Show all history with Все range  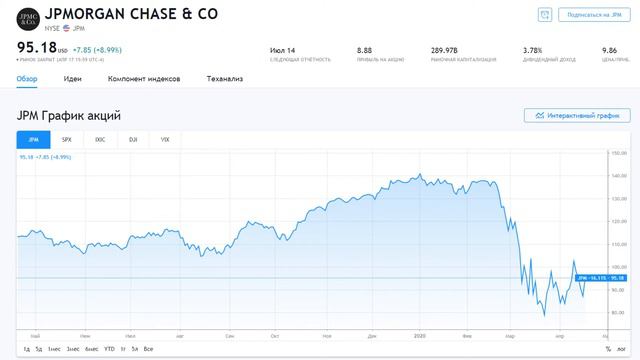149,349
